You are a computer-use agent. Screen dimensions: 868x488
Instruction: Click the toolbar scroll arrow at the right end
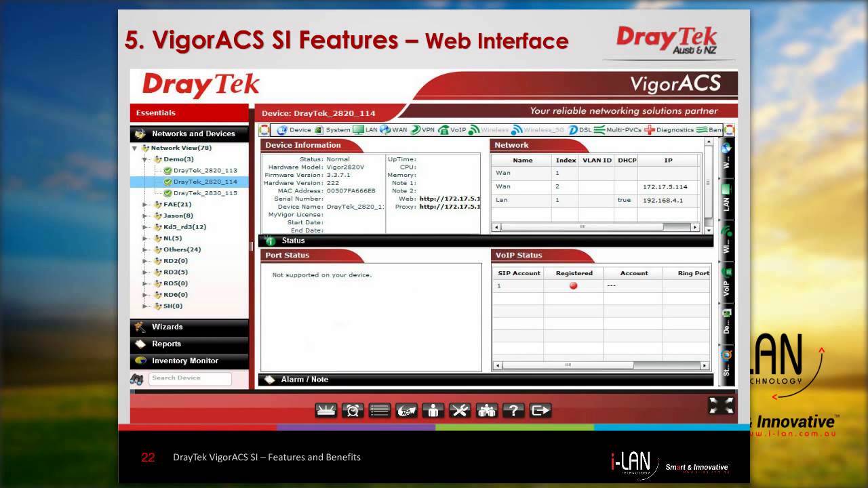(730, 129)
